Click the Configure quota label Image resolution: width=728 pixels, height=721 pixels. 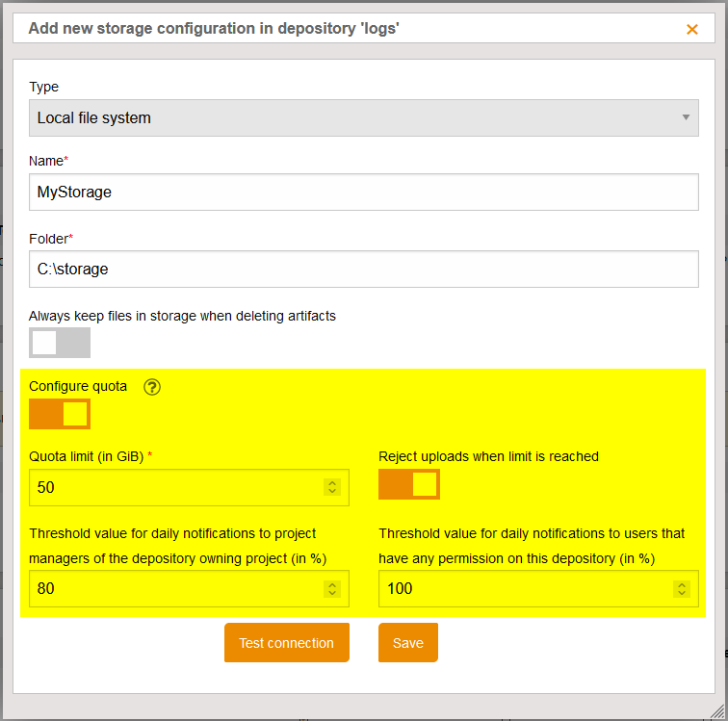[78, 386]
